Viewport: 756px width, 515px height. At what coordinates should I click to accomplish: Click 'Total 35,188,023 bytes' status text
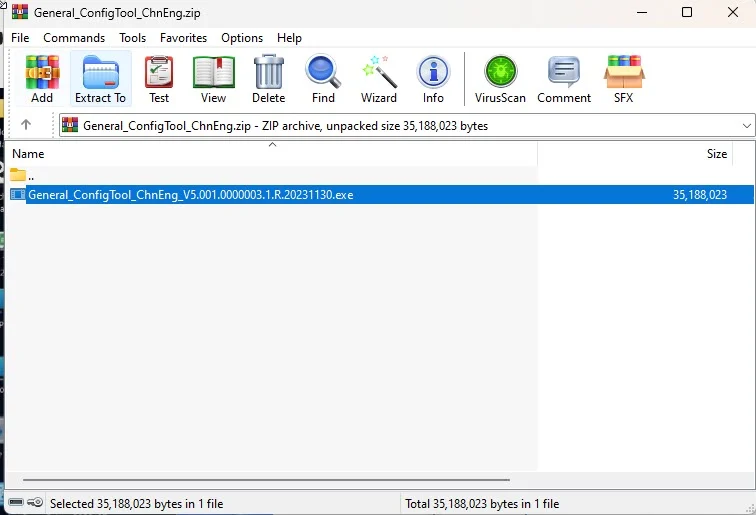(x=482, y=504)
